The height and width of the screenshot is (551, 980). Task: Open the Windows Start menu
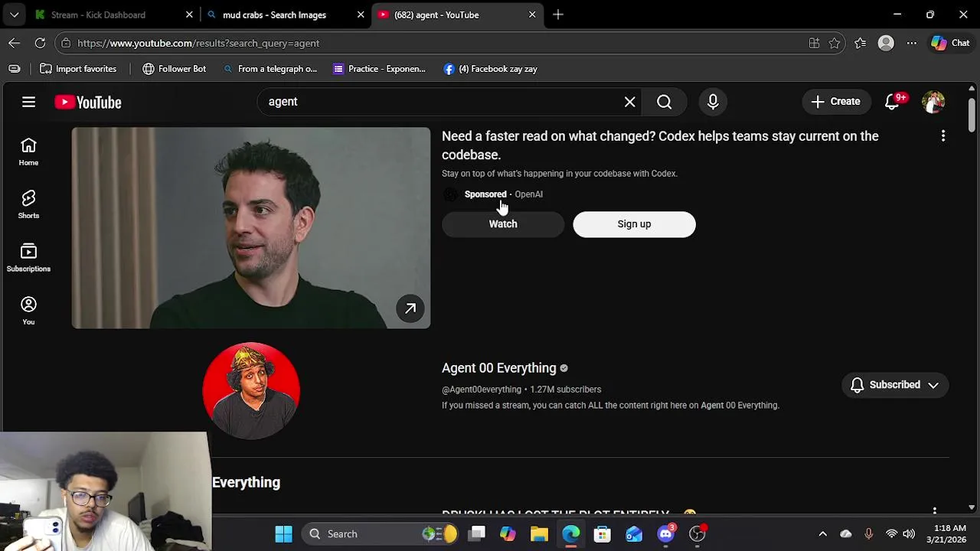(x=283, y=533)
